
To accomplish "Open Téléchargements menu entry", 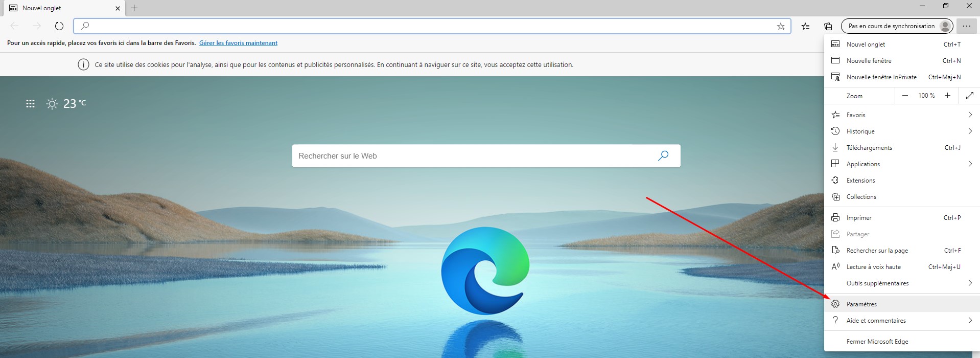I will coord(902,148).
